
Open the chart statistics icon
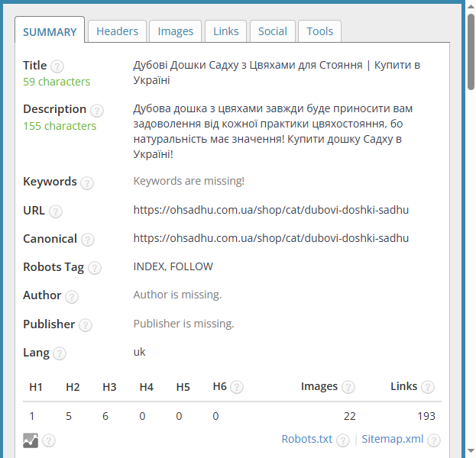coord(31,440)
